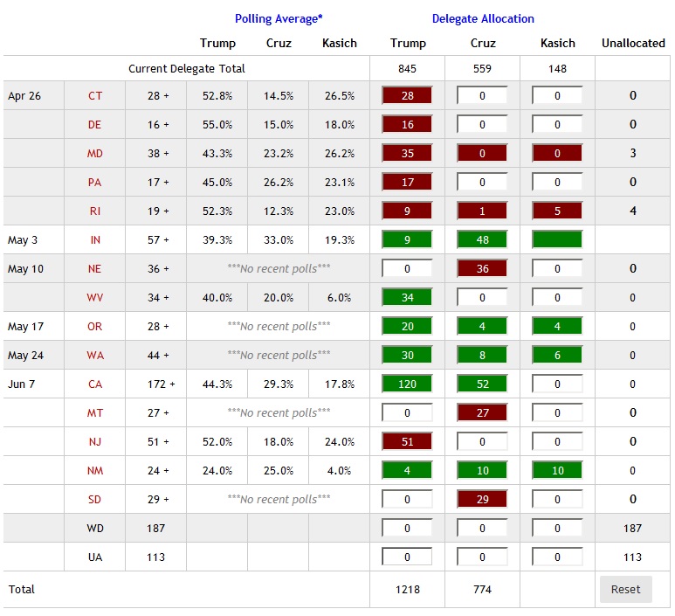Image resolution: width=675 pixels, height=616 pixels.
Task: Click Trump's WD row delegate field
Action: click(x=407, y=528)
